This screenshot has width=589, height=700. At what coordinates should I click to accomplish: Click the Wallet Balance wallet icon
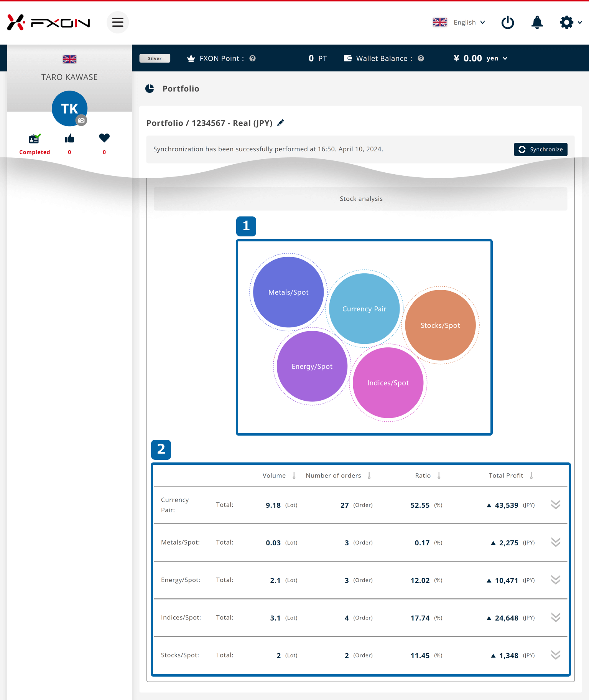[348, 58]
